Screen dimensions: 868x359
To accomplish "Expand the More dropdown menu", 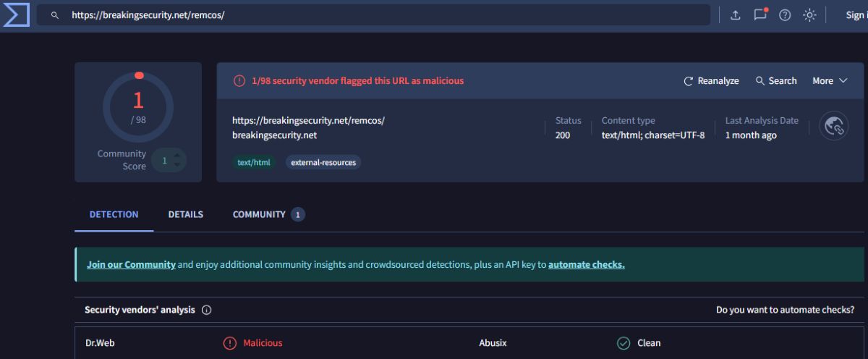I will click(830, 81).
